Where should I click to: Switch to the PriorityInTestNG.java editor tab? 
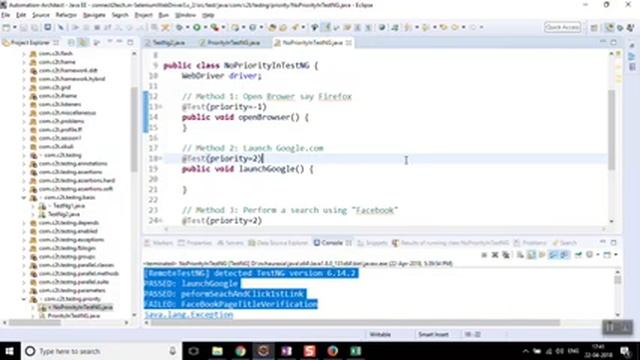[x=229, y=42]
